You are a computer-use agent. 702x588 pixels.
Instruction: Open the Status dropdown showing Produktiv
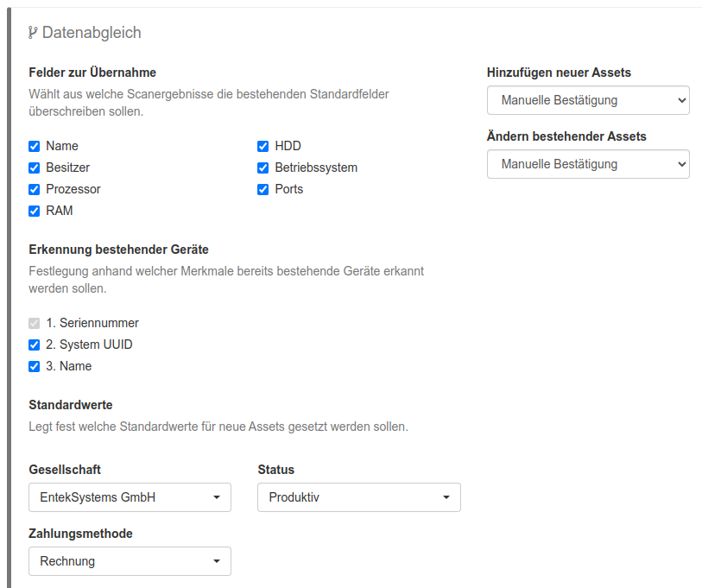coord(359,497)
